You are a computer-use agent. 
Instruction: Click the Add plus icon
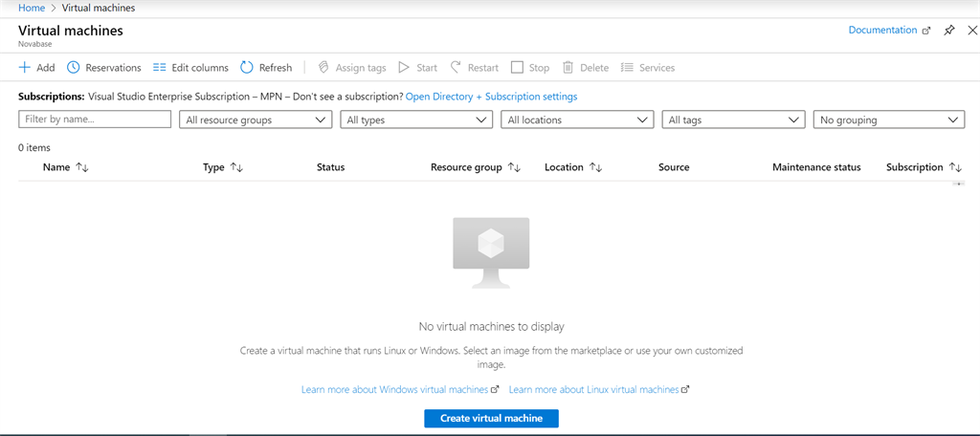click(25, 68)
